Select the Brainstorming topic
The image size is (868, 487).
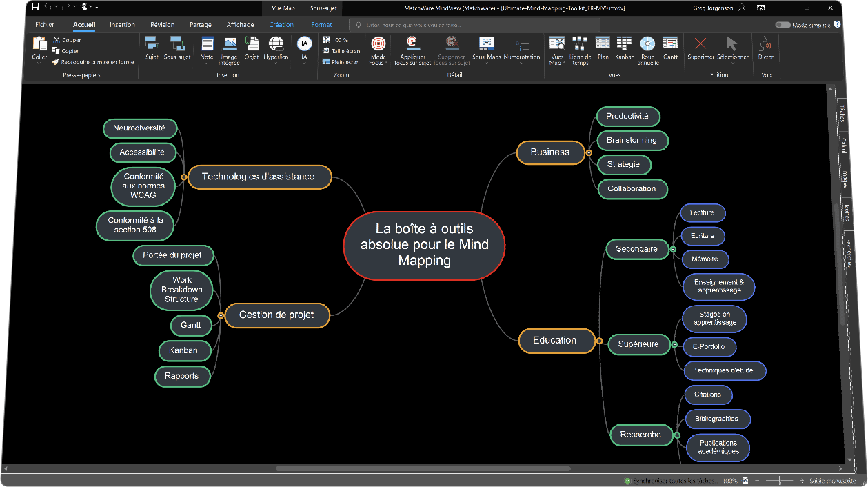(x=632, y=140)
